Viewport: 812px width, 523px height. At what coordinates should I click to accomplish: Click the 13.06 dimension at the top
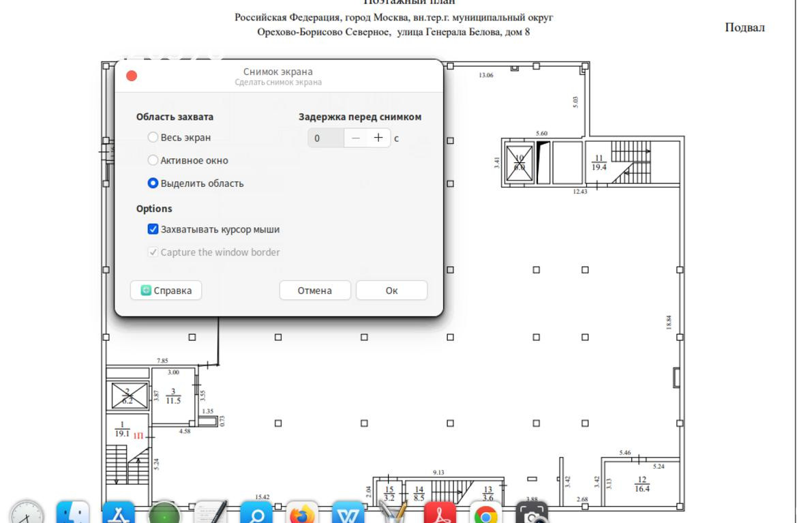point(485,75)
